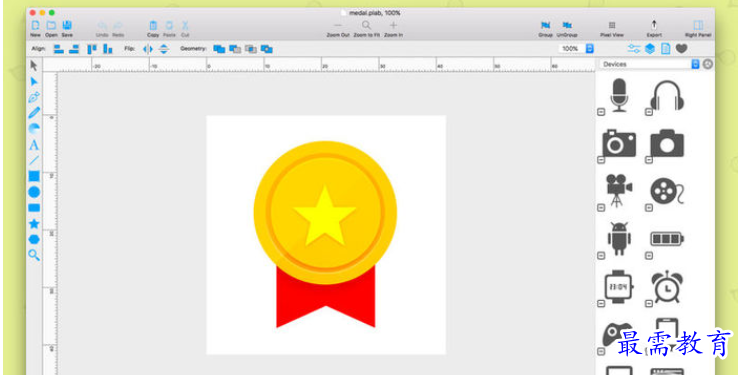Select the blue direct-selection arrow tool
Image resolution: width=739 pixels, height=375 pixels.
[33, 82]
